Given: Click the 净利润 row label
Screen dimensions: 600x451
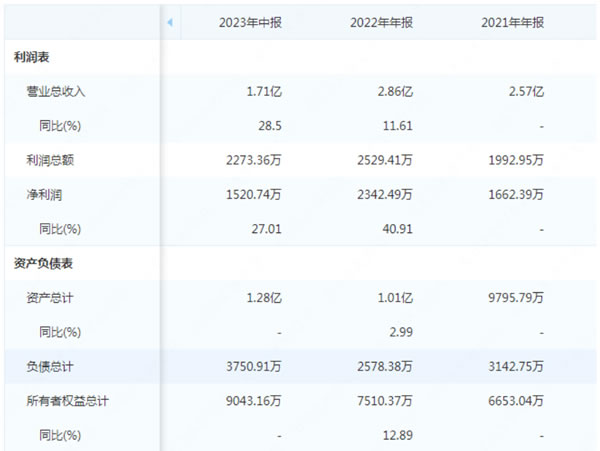Looking at the screenshot, I should click(x=44, y=194).
